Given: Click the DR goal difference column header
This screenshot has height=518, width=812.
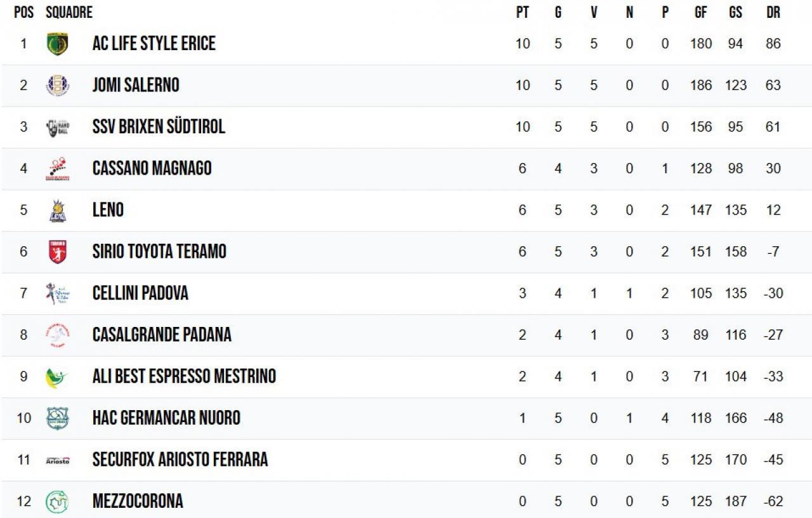Looking at the screenshot, I should click(773, 13).
